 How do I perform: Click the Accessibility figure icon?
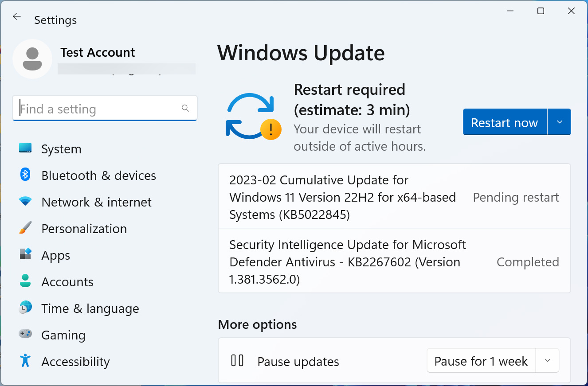point(25,361)
